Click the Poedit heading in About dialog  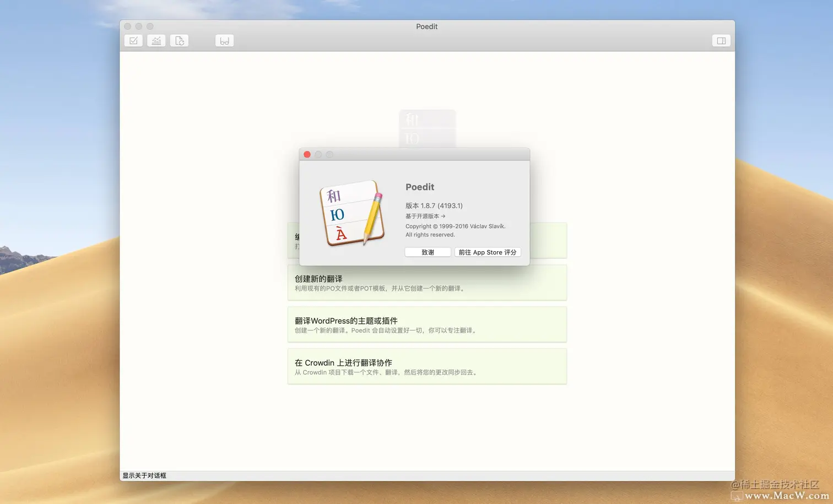(420, 187)
